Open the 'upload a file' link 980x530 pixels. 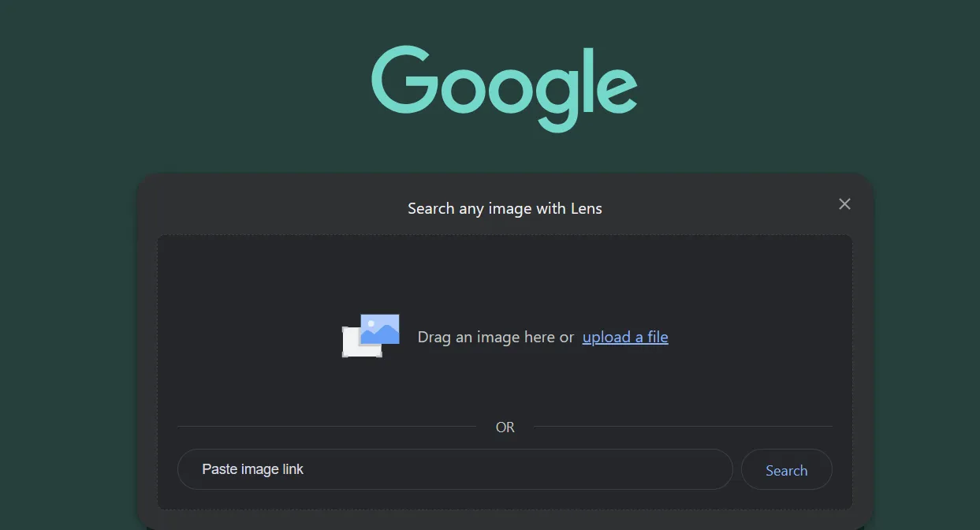[624, 338]
